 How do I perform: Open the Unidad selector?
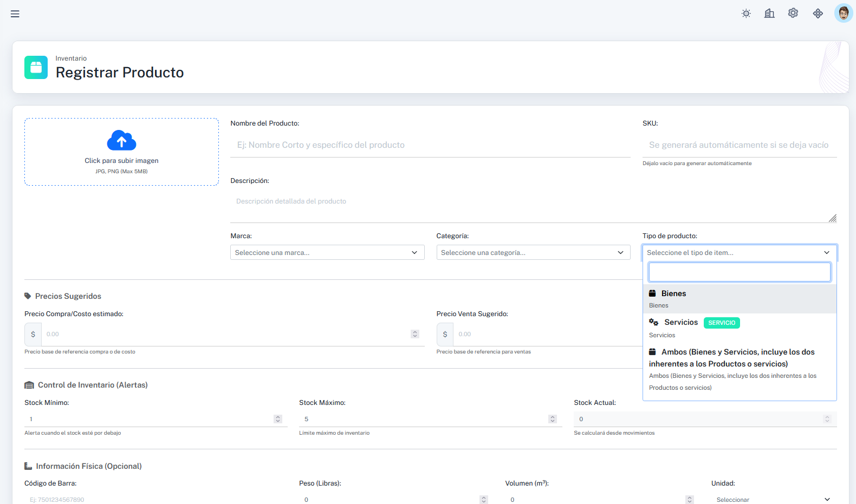click(x=773, y=499)
